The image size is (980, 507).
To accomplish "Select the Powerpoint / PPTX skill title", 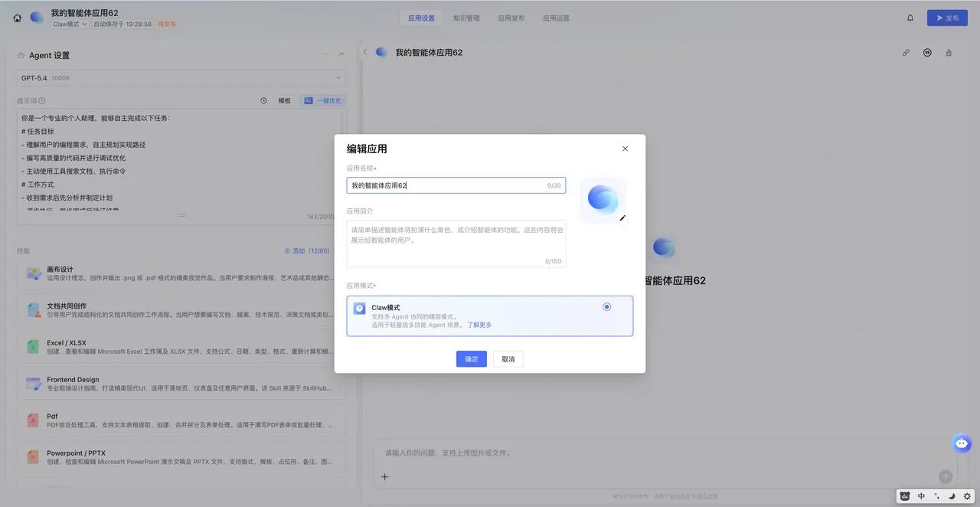I will (76, 453).
